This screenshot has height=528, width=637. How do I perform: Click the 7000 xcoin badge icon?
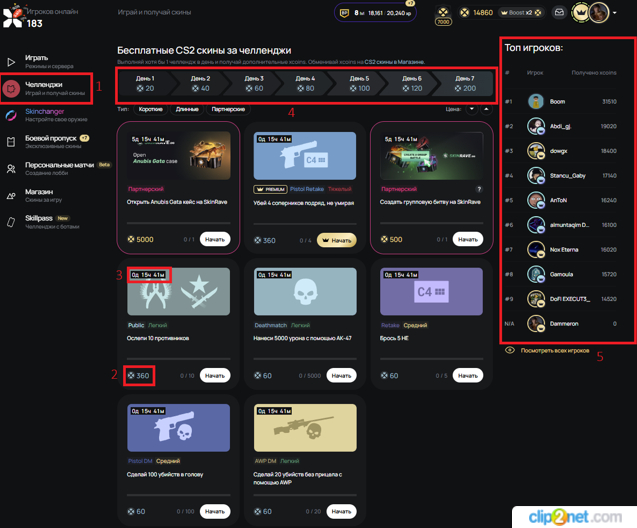(x=443, y=15)
